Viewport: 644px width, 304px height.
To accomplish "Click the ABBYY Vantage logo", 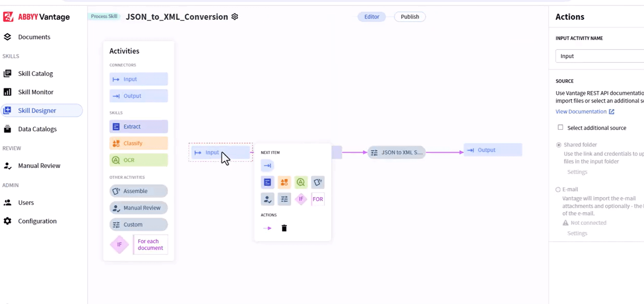I will pyautogui.click(x=36, y=17).
